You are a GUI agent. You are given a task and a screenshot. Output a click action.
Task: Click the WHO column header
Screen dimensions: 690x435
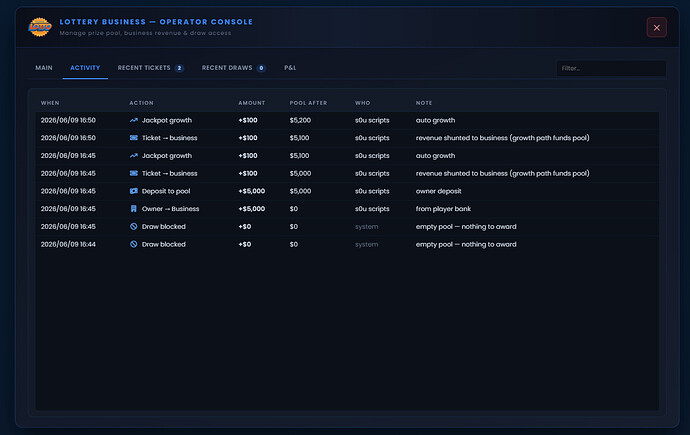pyautogui.click(x=363, y=103)
